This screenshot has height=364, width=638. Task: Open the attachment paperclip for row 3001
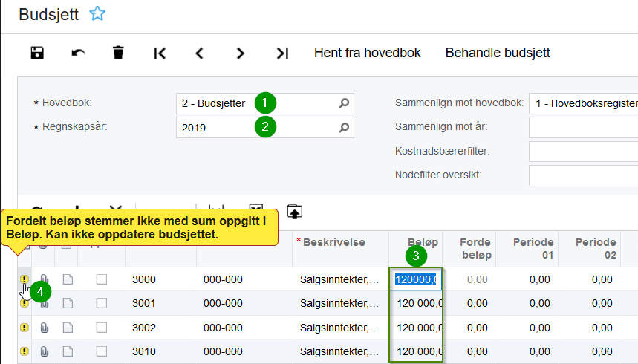click(44, 303)
